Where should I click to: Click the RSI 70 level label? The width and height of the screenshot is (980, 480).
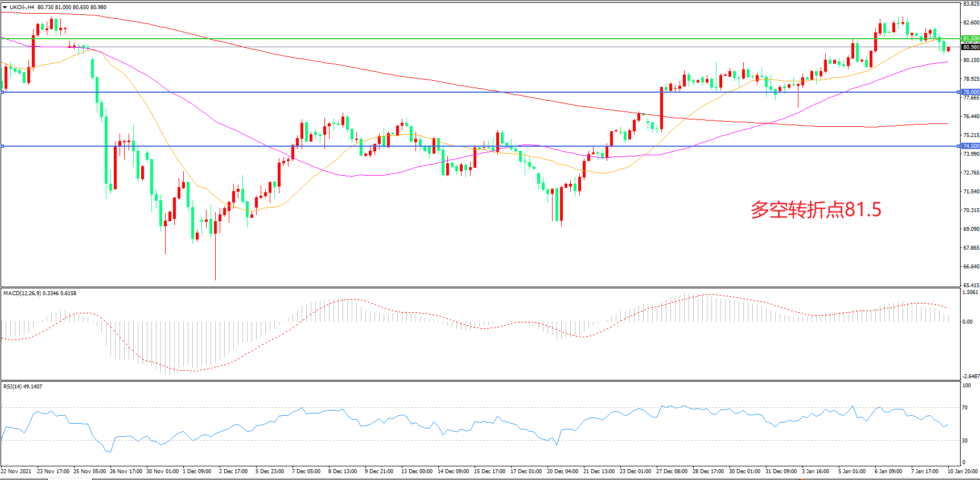[965, 408]
